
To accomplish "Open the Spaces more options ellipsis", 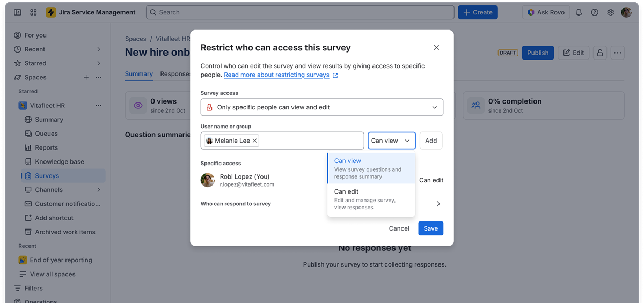I will pos(98,77).
